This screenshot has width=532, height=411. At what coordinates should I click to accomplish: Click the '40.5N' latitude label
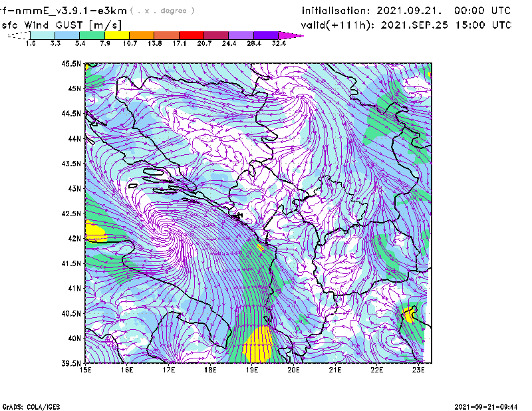[x=71, y=313]
